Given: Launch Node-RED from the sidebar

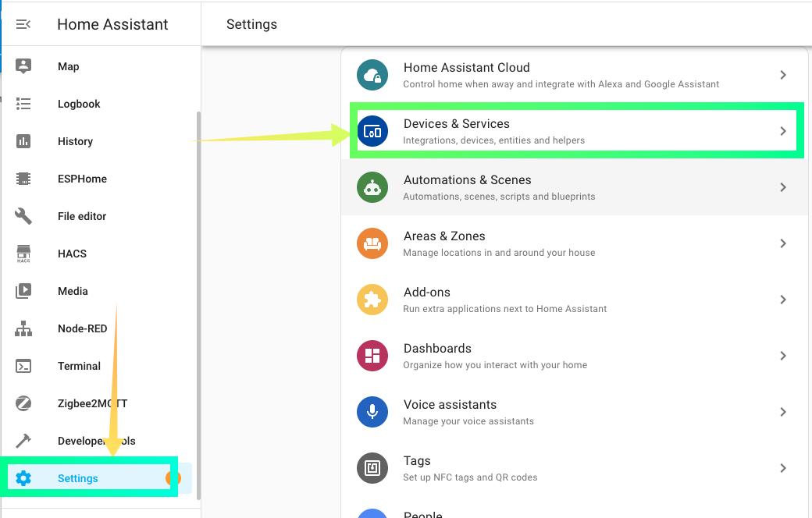Looking at the screenshot, I should pos(98,328).
